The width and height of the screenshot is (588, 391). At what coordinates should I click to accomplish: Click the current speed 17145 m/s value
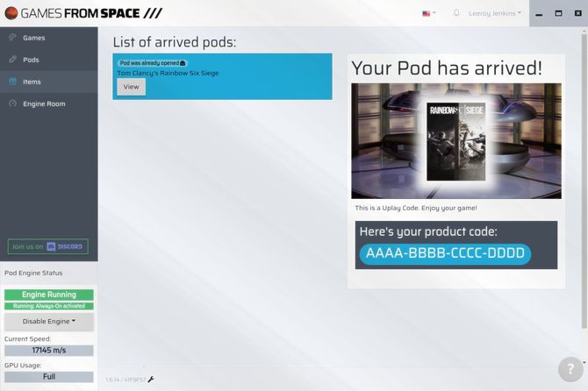(x=49, y=351)
